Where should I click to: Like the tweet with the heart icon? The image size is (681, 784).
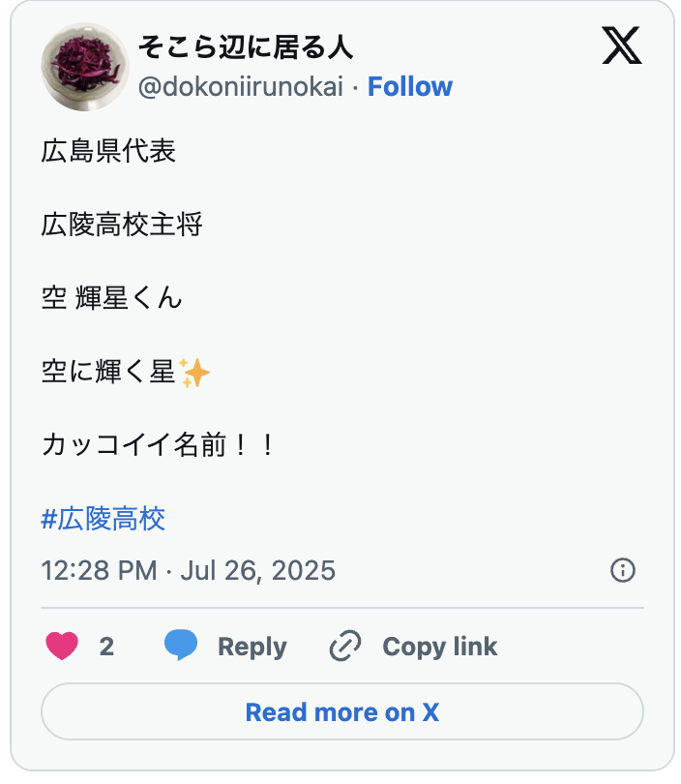tap(62, 647)
